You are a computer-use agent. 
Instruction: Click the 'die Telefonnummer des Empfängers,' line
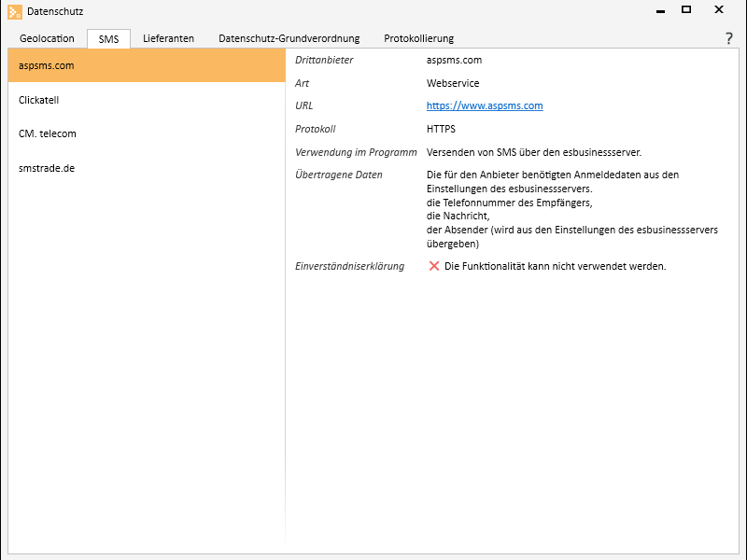tap(509, 203)
